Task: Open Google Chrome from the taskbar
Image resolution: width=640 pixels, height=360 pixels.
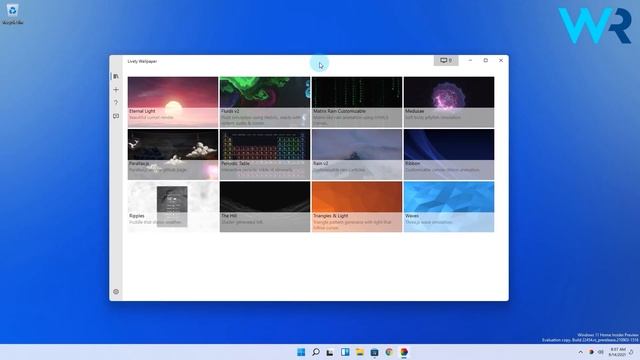Action: click(389, 352)
